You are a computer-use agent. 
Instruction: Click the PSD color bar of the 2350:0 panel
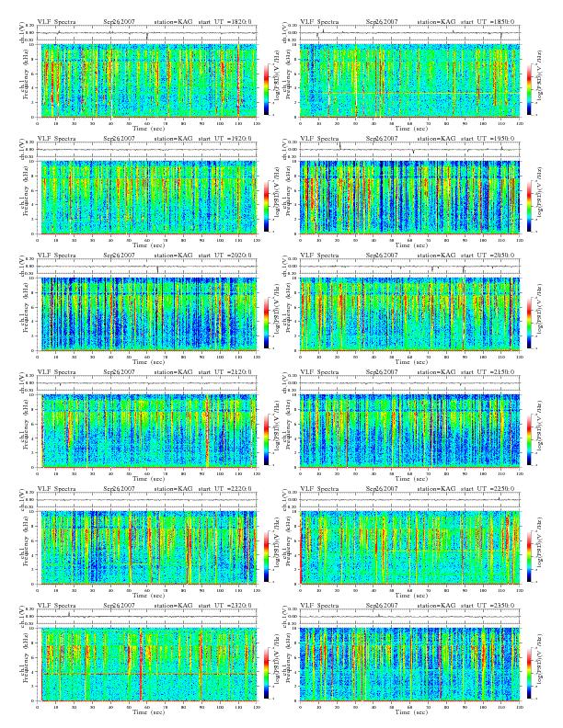tap(529, 674)
